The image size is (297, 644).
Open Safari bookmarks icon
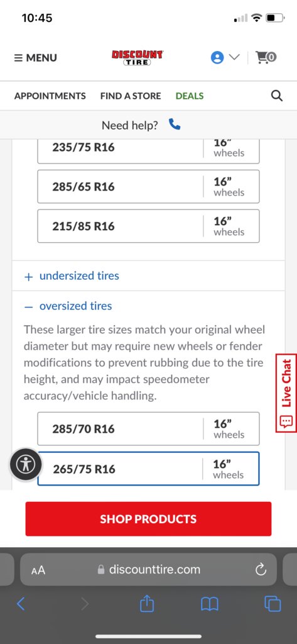click(209, 604)
